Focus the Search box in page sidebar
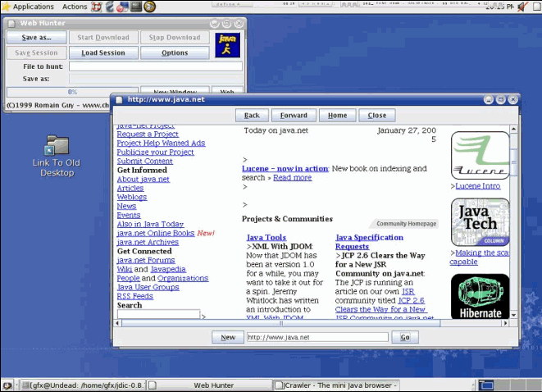This screenshot has height=392, width=542. [x=158, y=314]
